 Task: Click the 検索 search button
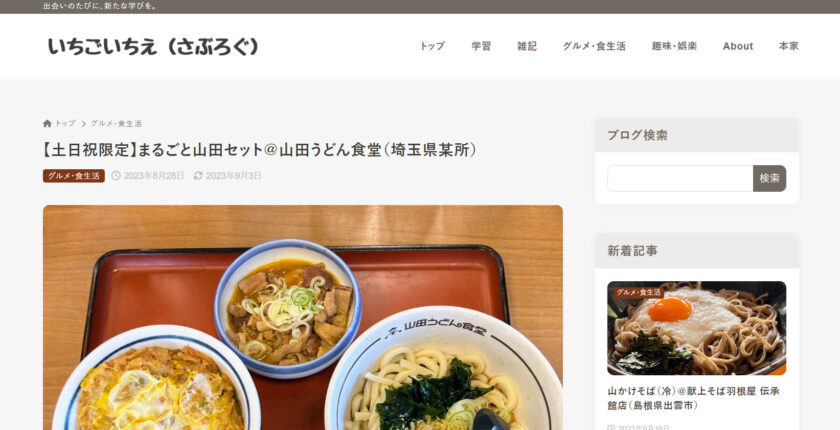tap(769, 178)
